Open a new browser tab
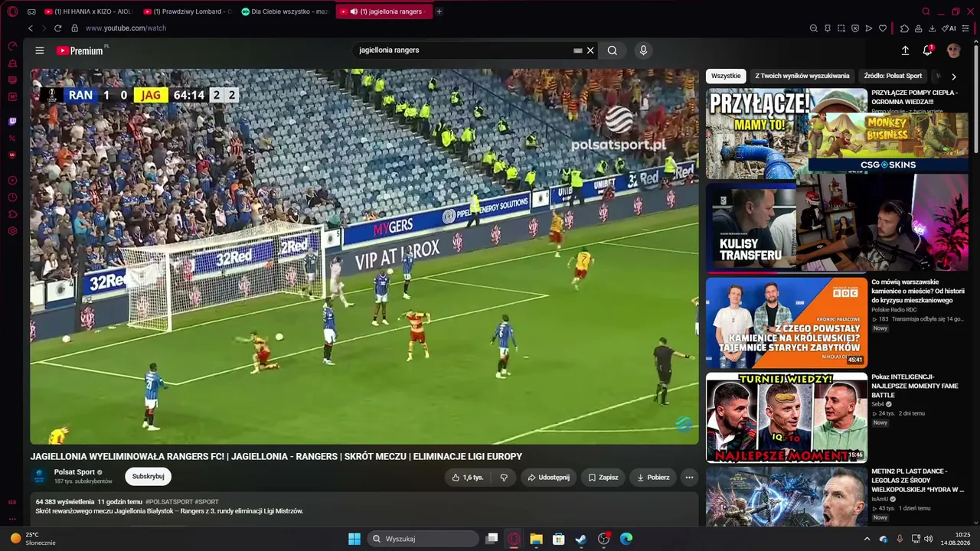980x551 pixels. (439, 11)
